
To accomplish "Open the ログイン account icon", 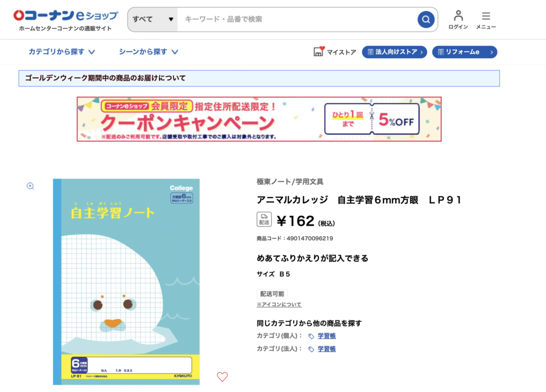I will click(458, 20).
